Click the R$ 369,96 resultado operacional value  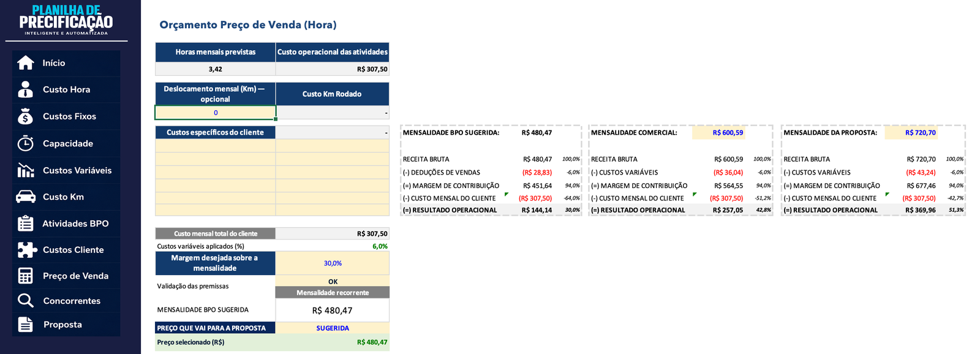coord(921,210)
